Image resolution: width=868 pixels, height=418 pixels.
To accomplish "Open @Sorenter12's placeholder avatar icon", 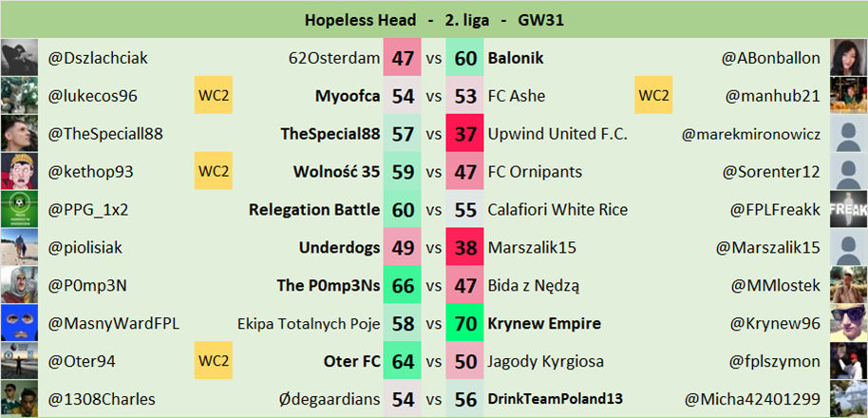I will pos(848,171).
